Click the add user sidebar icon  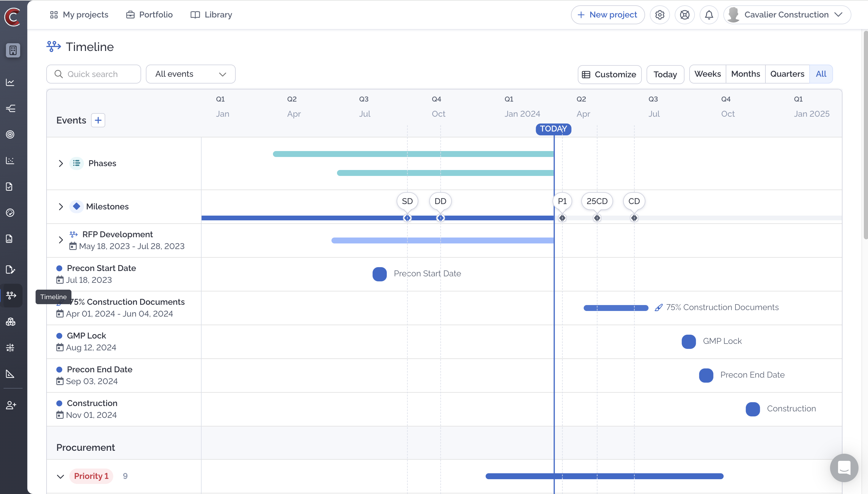[11, 405]
